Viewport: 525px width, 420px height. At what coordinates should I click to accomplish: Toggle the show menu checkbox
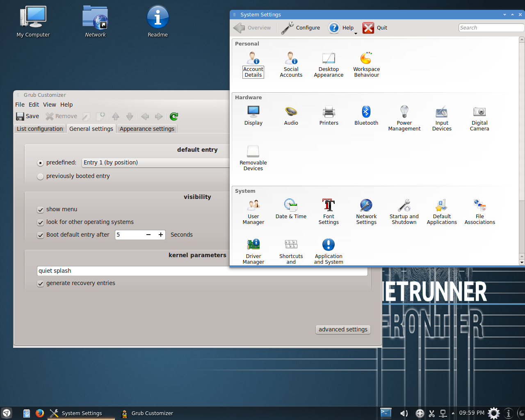[40, 210]
